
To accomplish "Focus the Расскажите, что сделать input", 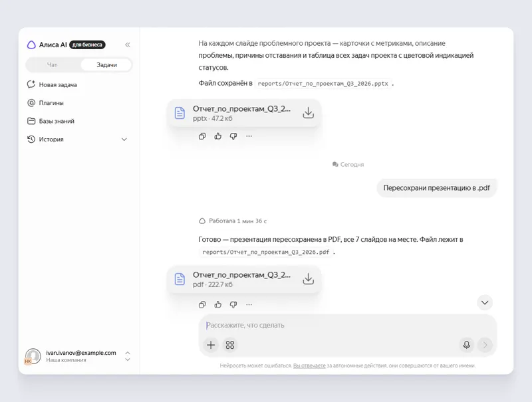I will point(347,325).
